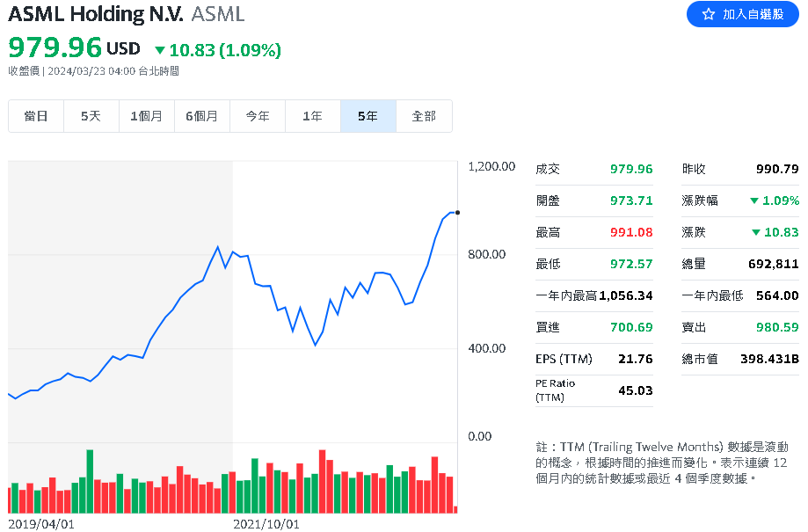
Task: Click the ASML Holding N.V. company name
Action: click(x=95, y=14)
